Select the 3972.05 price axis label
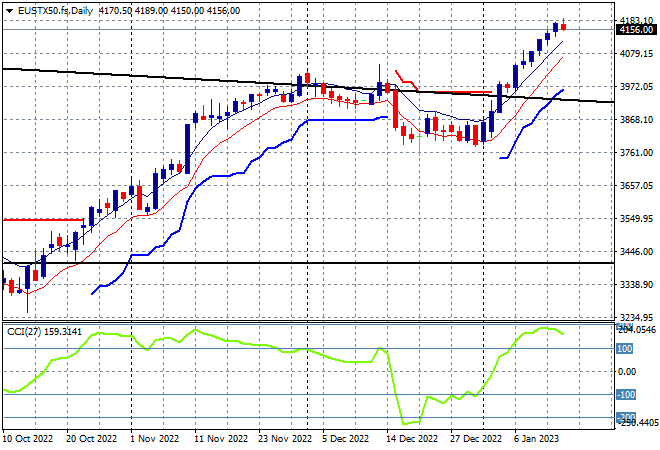The height and width of the screenshot is (450, 660). pos(636,87)
